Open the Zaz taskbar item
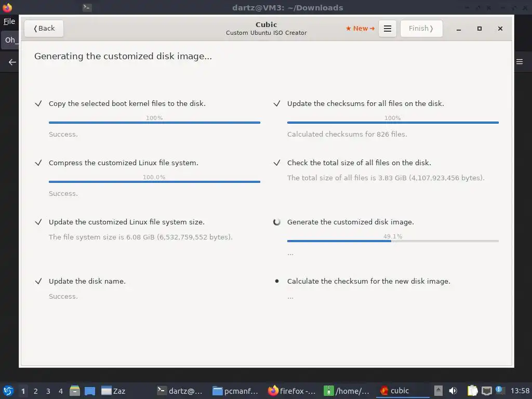532x399 pixels. click(114, 391)
